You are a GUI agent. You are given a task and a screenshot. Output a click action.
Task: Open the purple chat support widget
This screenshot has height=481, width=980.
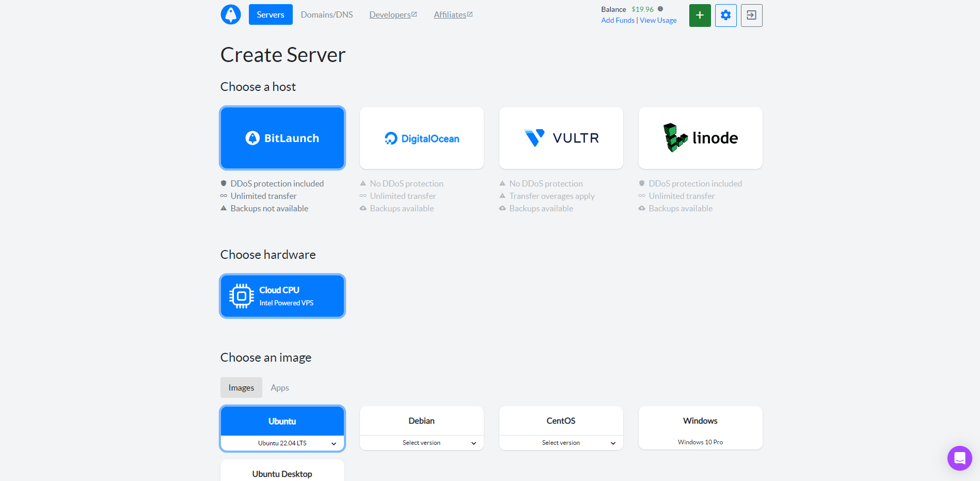click(x=960, y=458)
